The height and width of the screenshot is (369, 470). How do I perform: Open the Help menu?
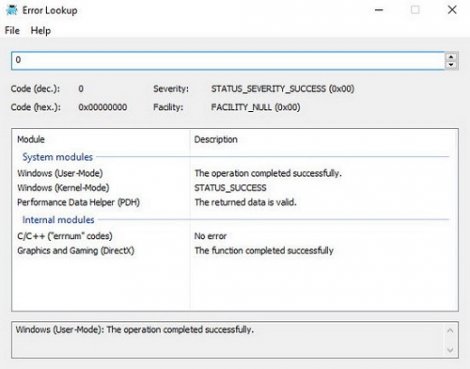click(x=41, y=31)
